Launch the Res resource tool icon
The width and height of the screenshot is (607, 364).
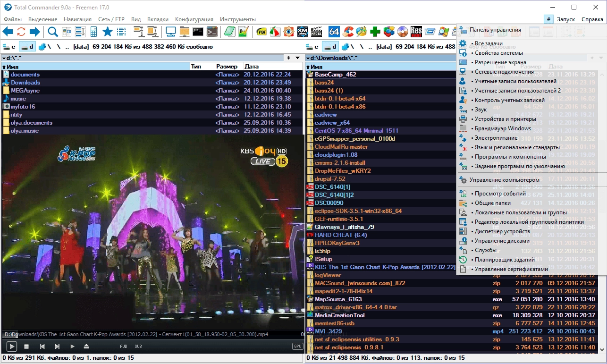pos(416,32)
